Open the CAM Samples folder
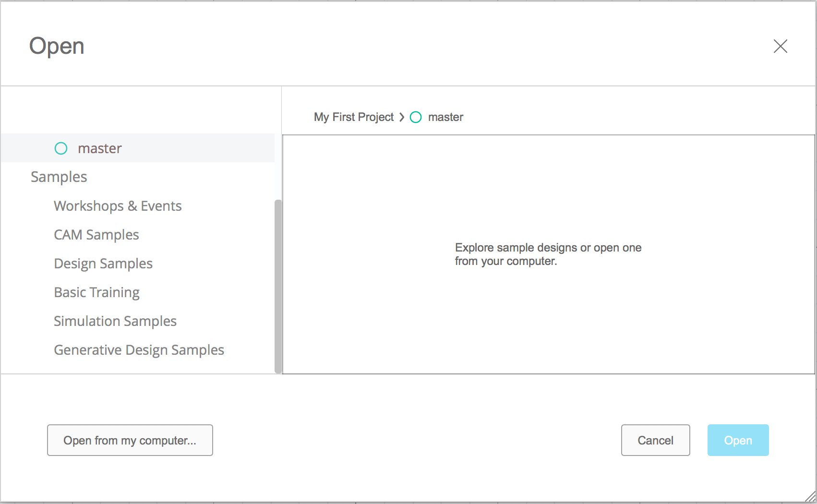The image size is (817, 504). pyautogui.click(x=96, y=235)
